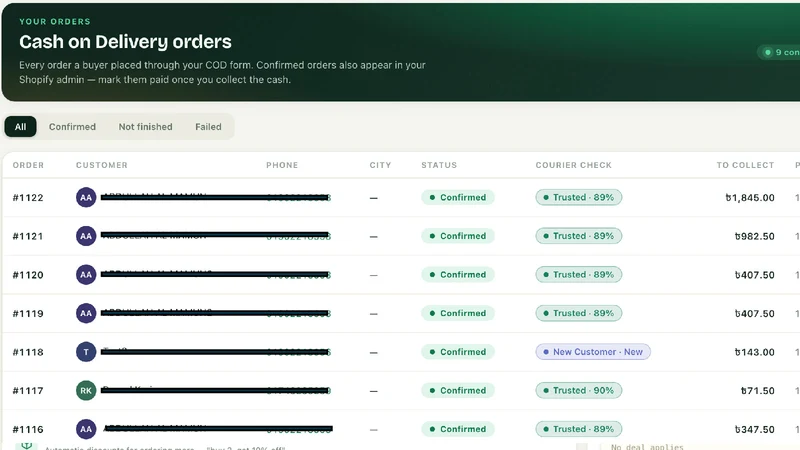Image resolution: width=800 pixels, height=450 pixels.
Task: Click the AA avatar for order #1119
Action: 86,313
